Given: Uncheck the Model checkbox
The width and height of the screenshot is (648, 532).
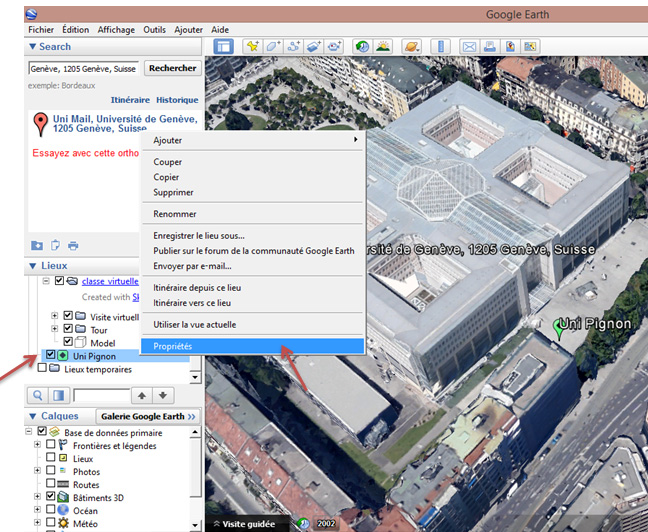Looking at the screenshot, I should tap(68, 342).
